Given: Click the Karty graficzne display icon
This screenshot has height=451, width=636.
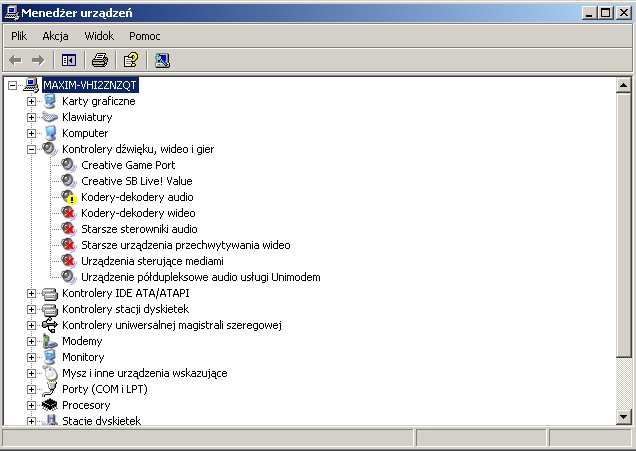Looking at the screenshot, I should tap(49, 101).
